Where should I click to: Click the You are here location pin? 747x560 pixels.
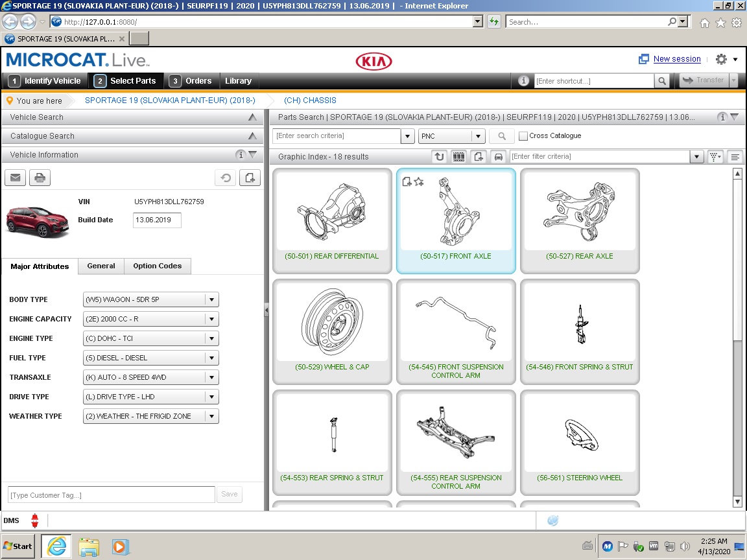pyautogui.click(x=10, y=100)
